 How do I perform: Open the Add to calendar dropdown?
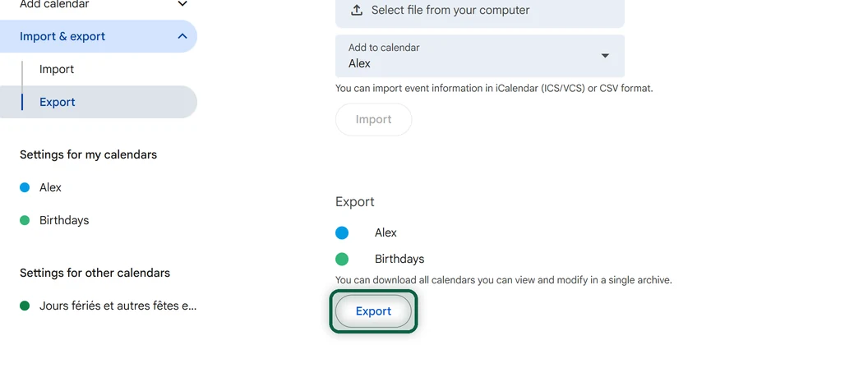(479, 56)
